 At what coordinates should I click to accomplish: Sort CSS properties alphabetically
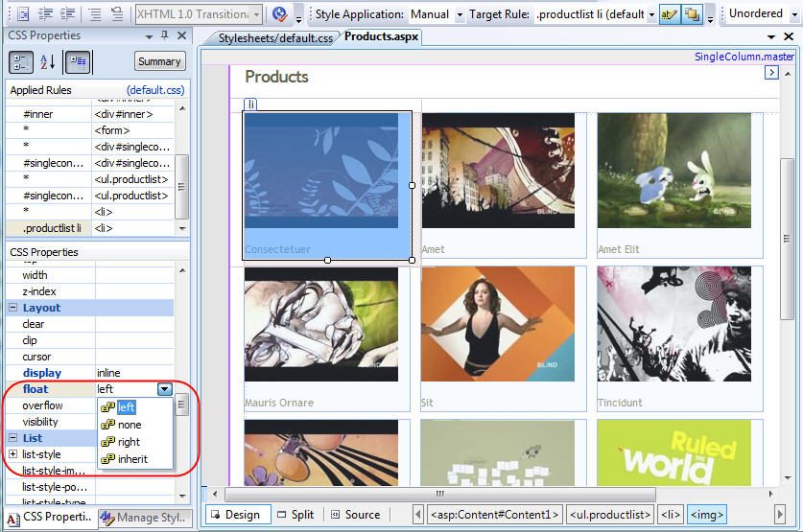47,62
